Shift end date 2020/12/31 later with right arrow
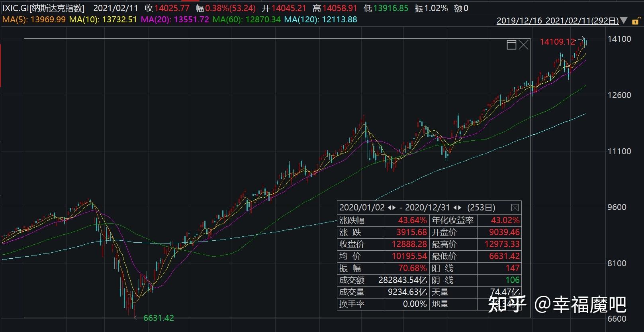644x332 pixels. pyautogui.click(x=460, y=208)
